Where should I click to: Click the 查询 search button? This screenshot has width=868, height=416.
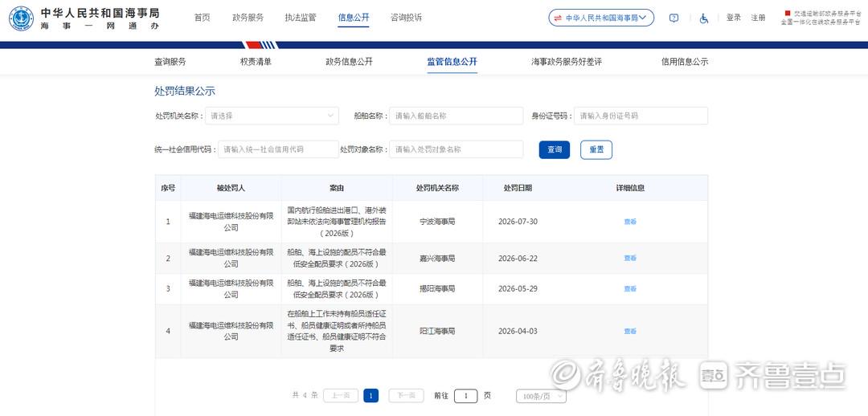555,149
